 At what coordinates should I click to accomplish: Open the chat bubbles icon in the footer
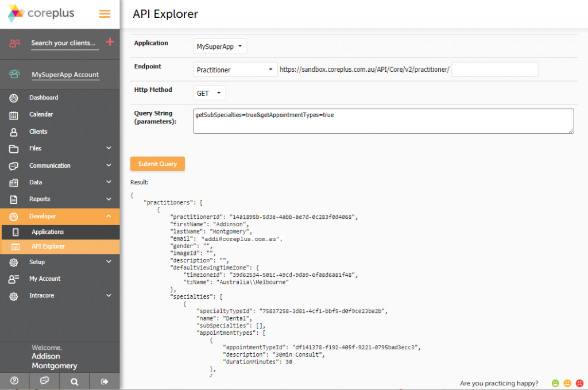pyautogui.click(x=44, y=380)
